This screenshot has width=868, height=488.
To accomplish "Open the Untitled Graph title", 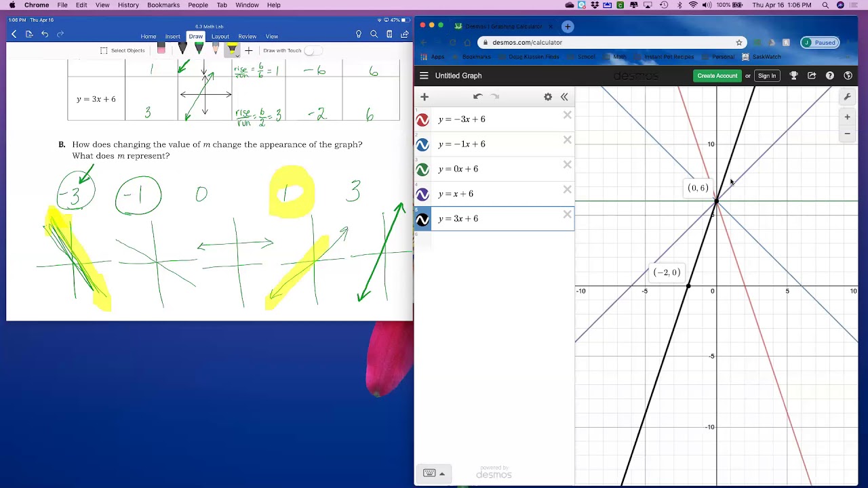I will coord(458,76).
